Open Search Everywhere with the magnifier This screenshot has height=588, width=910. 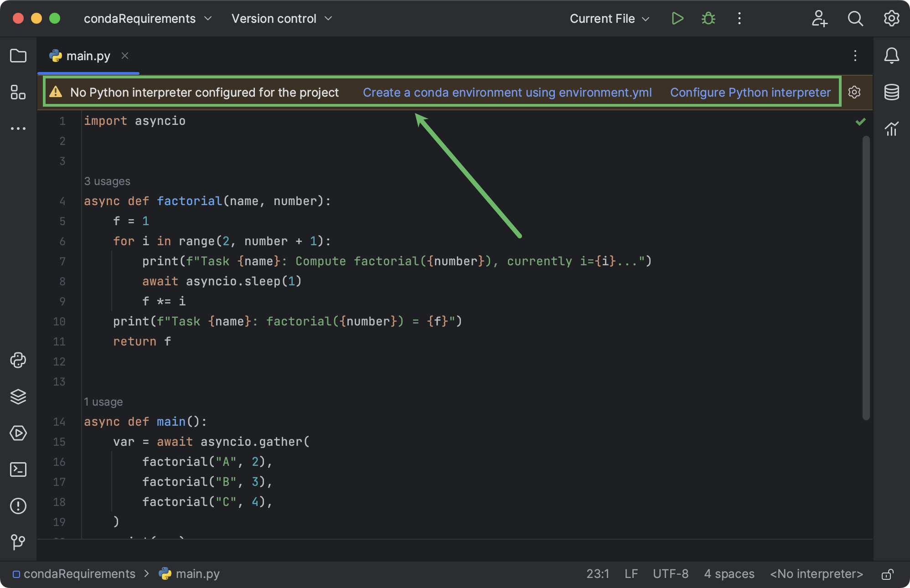point(856,19)
